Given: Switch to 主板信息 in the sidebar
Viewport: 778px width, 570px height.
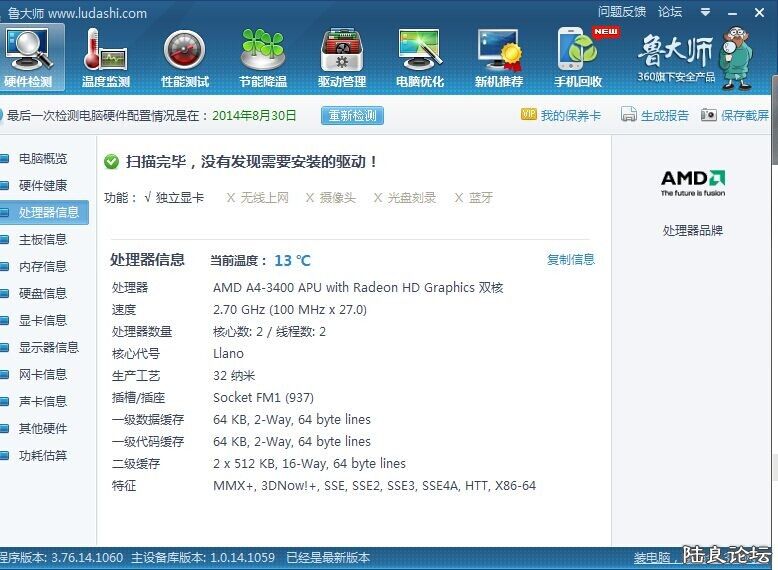Looking at the screenshot, I should pyautogui.click(x=43, y=239).
